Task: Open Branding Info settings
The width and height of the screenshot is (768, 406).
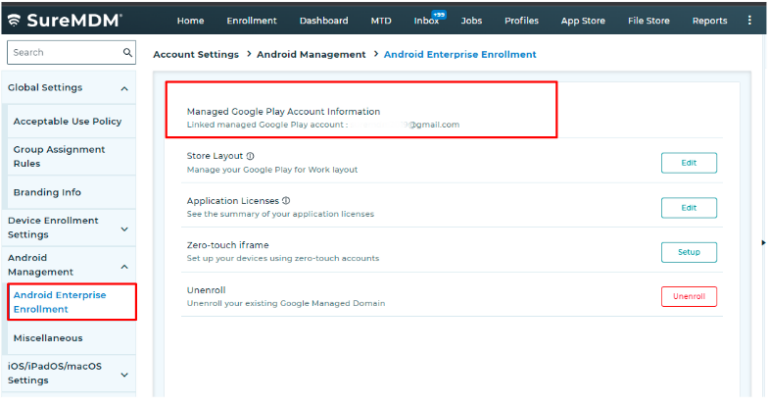Action: [47, 192]
